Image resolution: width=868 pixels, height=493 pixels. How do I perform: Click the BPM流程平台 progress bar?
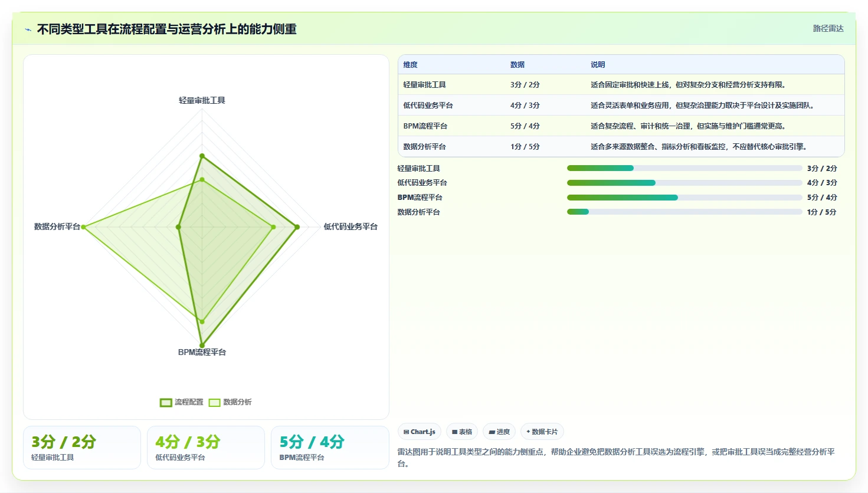684,198
